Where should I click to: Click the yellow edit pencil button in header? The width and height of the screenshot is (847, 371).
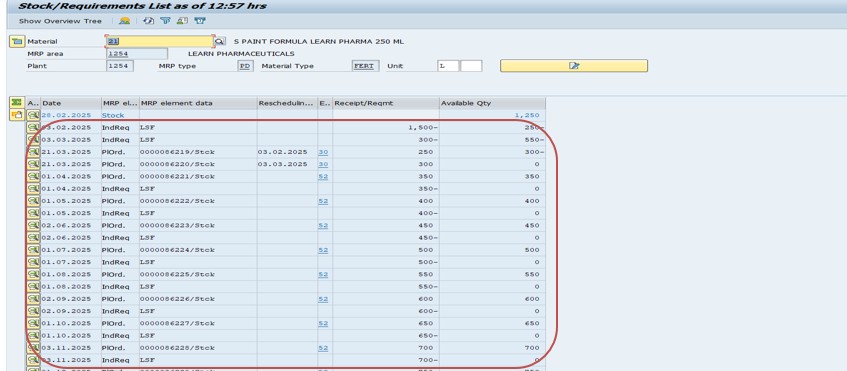click(574, 66)
